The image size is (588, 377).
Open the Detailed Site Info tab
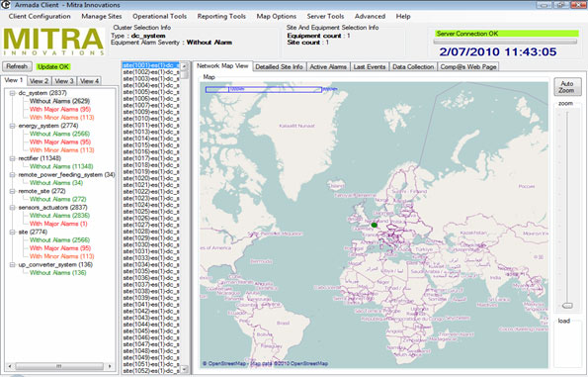(279, 67)
